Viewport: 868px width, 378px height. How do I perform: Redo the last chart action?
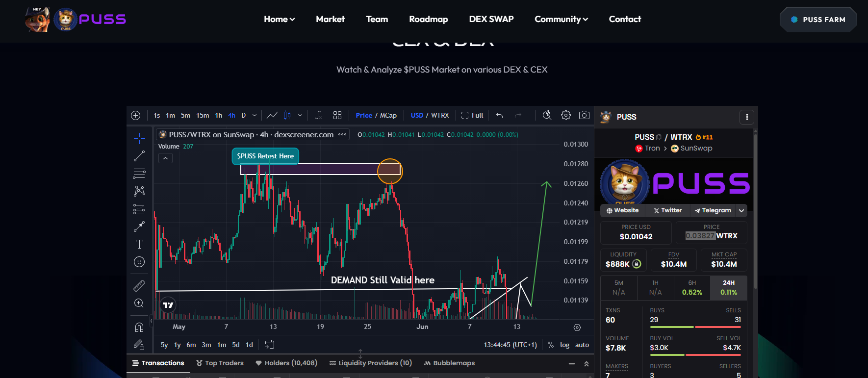point(518,115)
